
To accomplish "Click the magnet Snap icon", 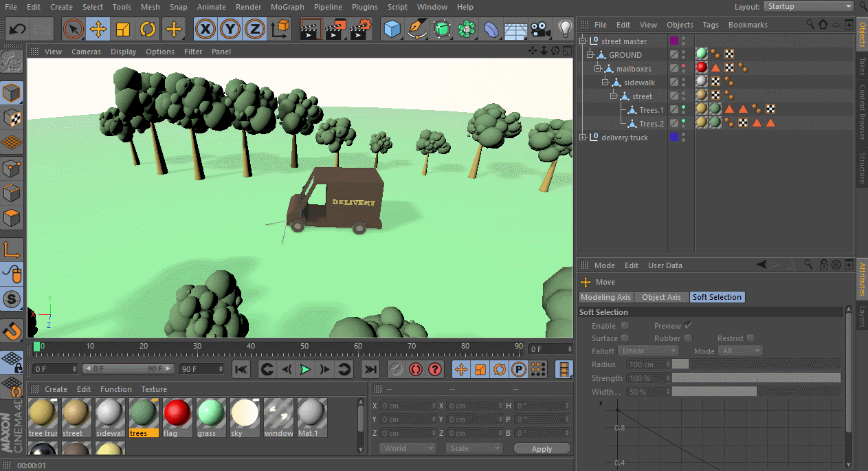I will pyautogui.click(x=13, y=331).
